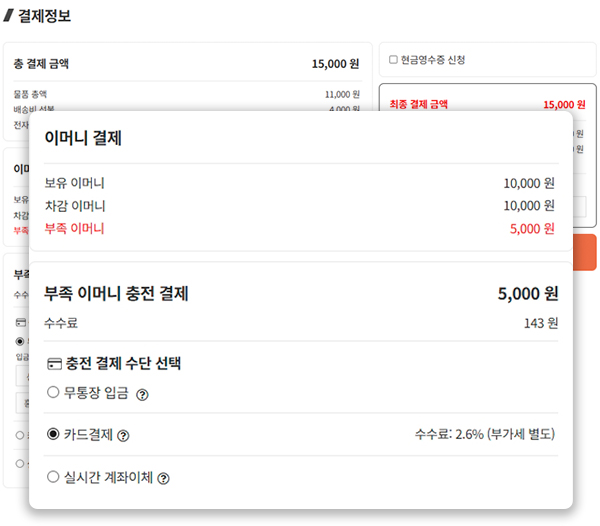Click 최종 결제 금액 label

(419, 104)
